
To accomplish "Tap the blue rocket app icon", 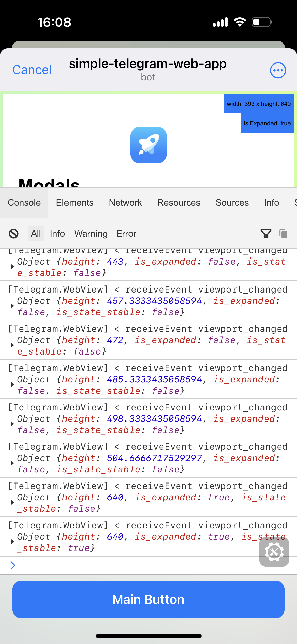I will click(148, 145).
